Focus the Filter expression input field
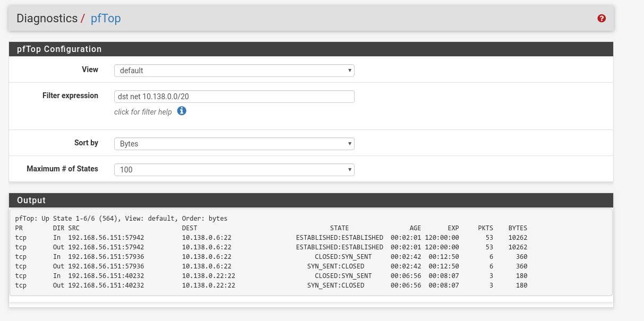The width and height of the screenshot is (644, 321). pos(234,97)
